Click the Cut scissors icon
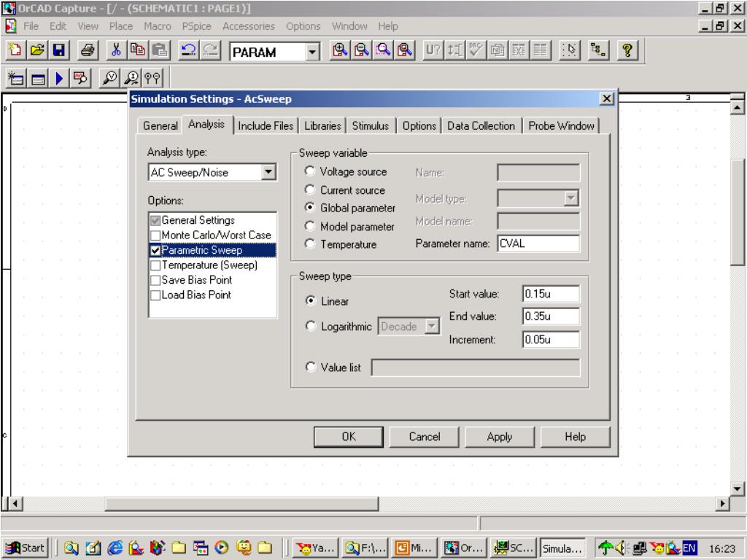The image size is (747, 560). pyautogui.click(x=116, y=52)
